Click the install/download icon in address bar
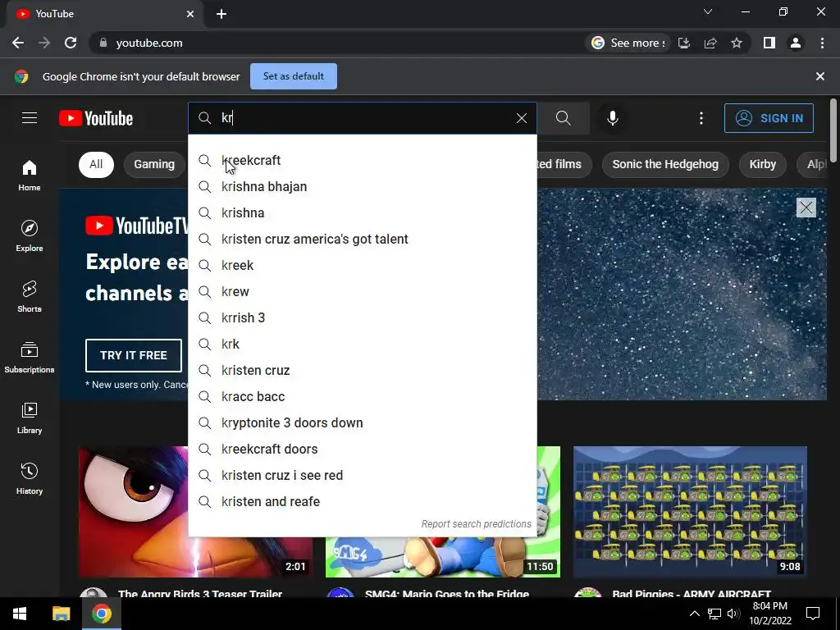The height and width of the screenshot is (630, 840). click(684, 43)
